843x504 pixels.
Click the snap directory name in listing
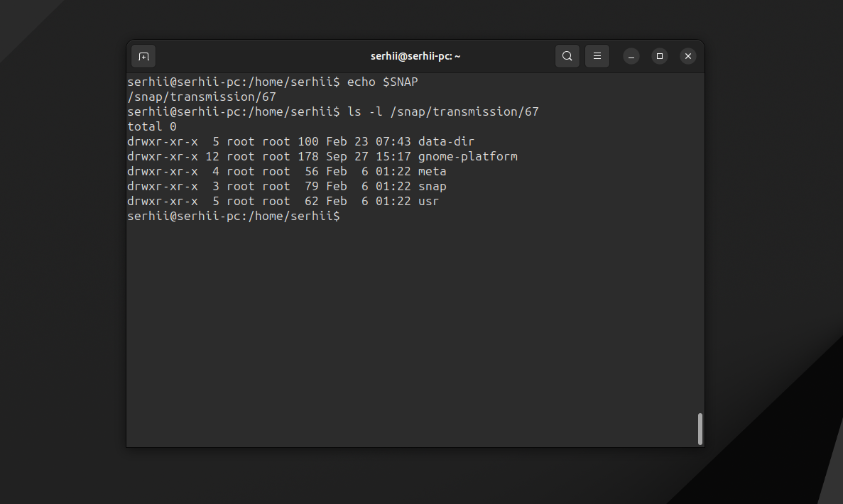coord(432,187)
